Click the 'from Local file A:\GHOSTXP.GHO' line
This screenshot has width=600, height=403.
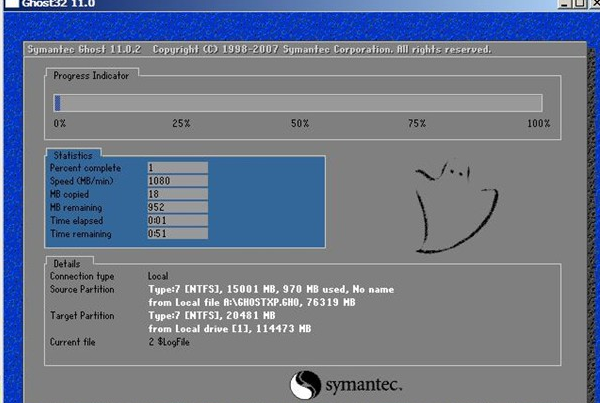pos(252,302)
